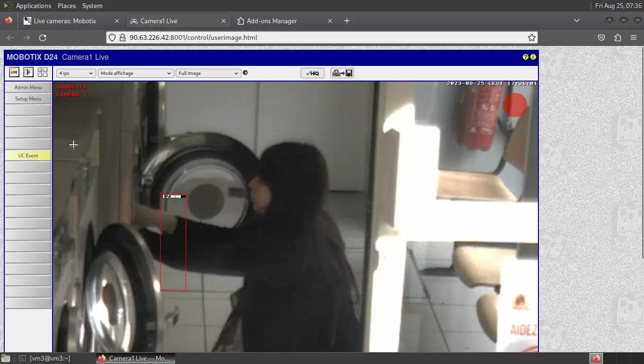Open the Applications menu
The width and height of the screenshot is (644, 364).
(33, 6)
